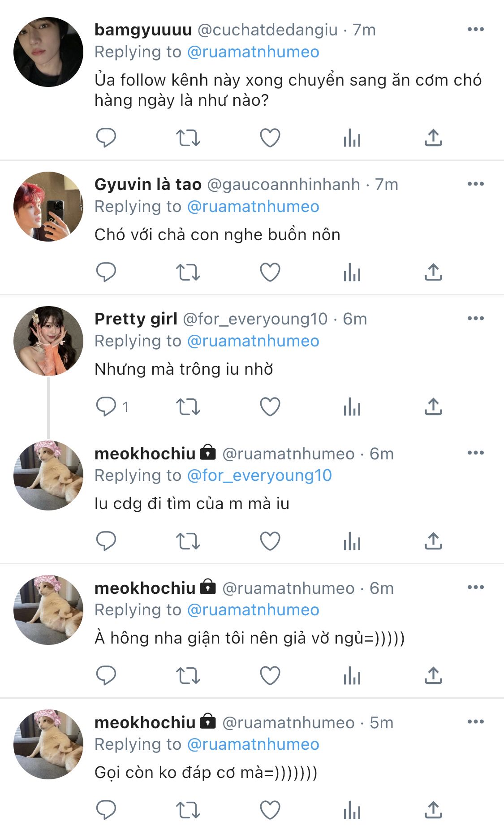Open bamgyuuuu's profile picture
This screenshot has height=830, width=504.
point(48,52)
